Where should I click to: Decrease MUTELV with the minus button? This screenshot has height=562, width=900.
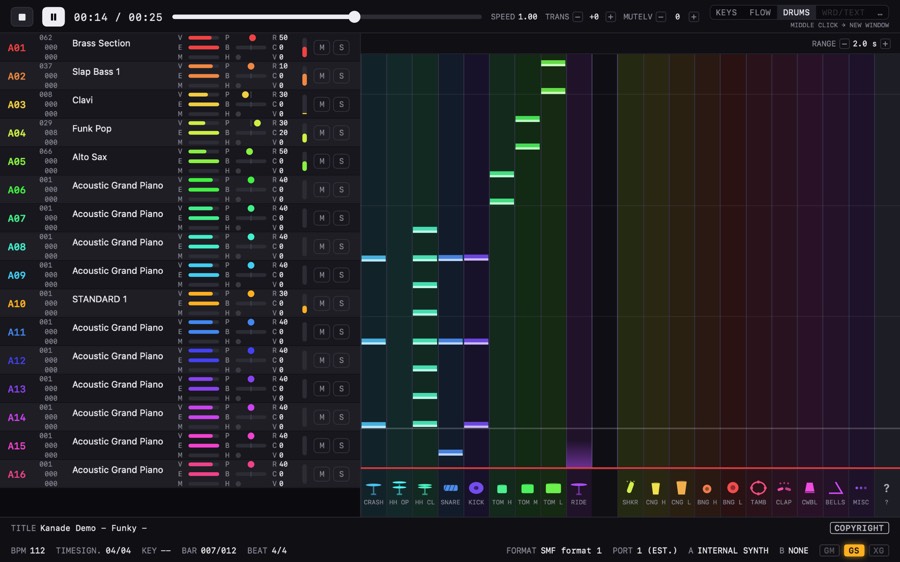pyautogui.click(x=661, y=17)
